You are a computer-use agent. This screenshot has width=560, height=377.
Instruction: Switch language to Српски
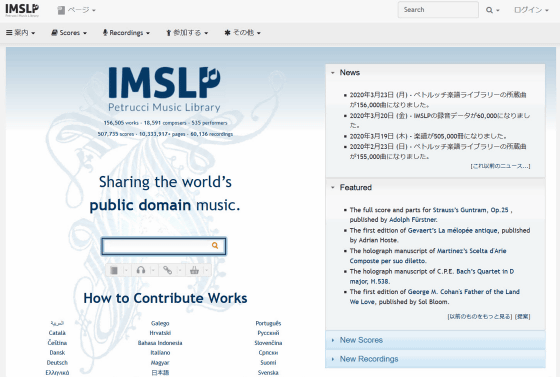pos(268,353)
